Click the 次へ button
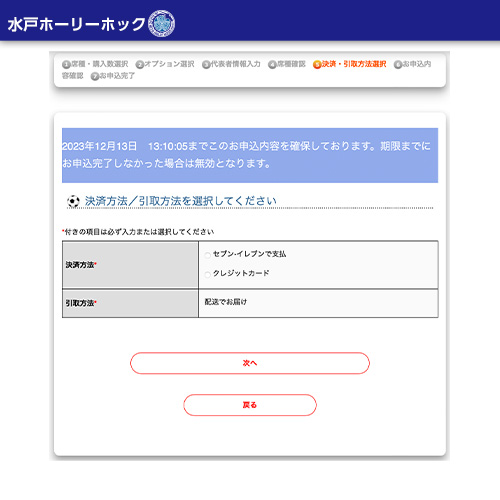500x500 pixels. pyautogui.click(x=250, y=363)
